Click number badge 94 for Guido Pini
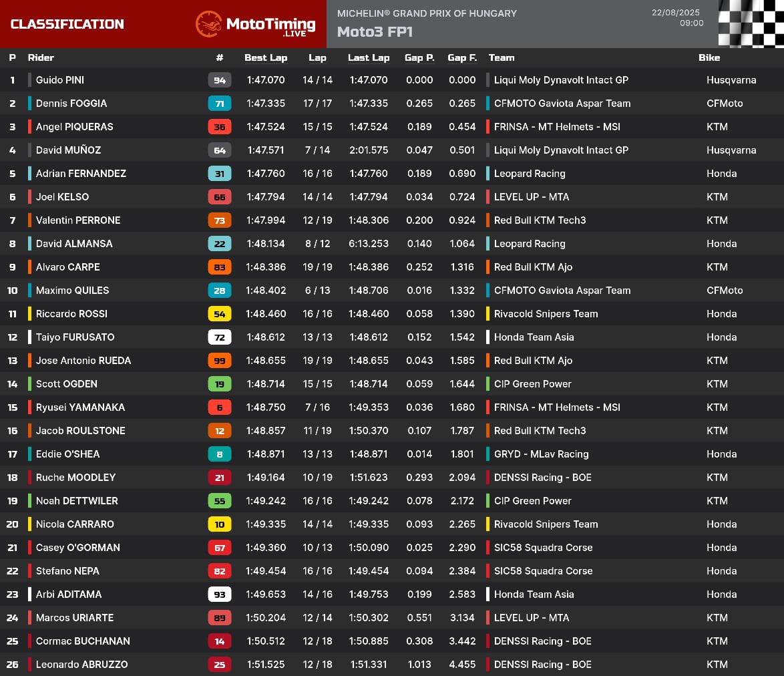The height and width of the screenshot is (676, 784). coord(220,80)
